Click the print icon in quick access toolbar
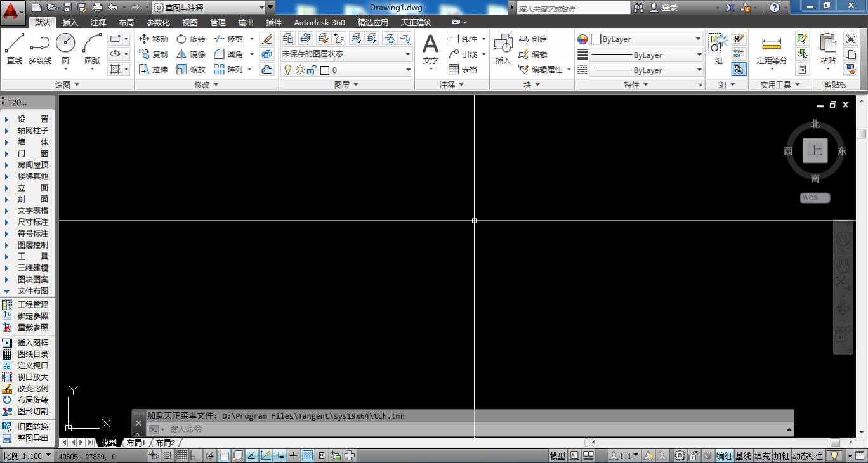The height and width of the screenshot is (463, 868). (97, 8)
